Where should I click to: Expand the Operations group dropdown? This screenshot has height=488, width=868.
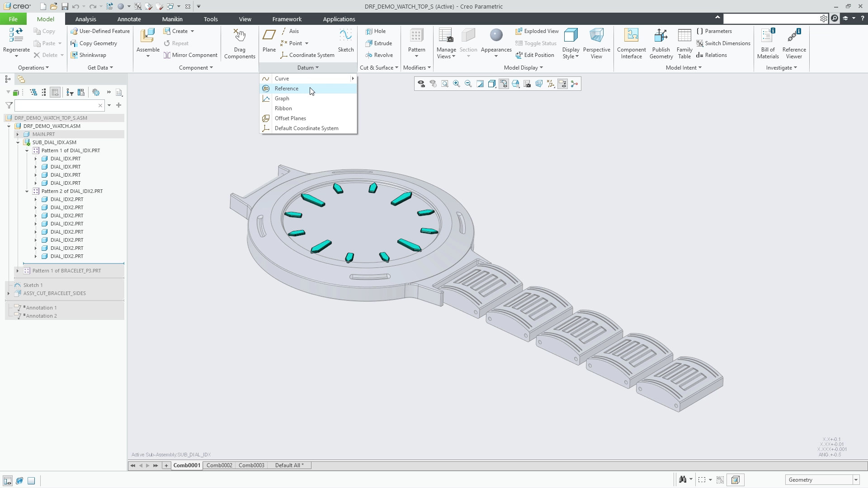[x=33, y=68]
